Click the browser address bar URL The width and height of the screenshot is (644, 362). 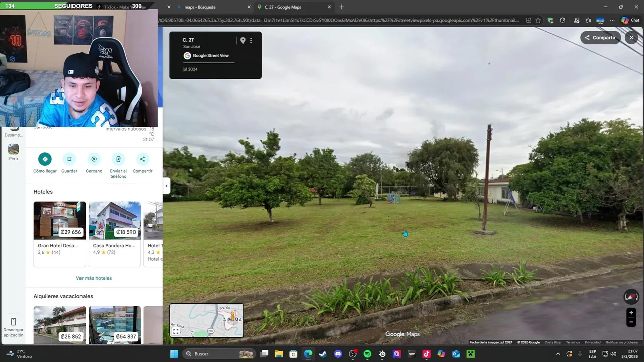point(340,20)
